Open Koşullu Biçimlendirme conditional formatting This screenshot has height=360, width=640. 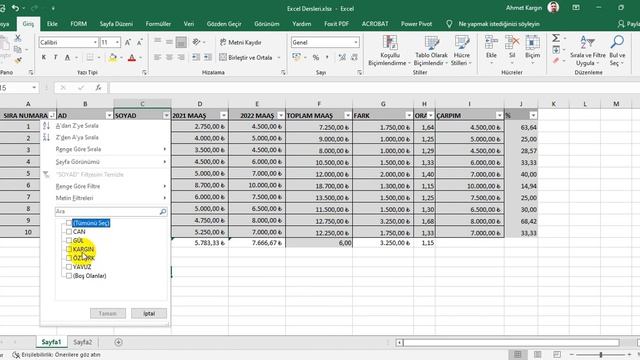389,51
